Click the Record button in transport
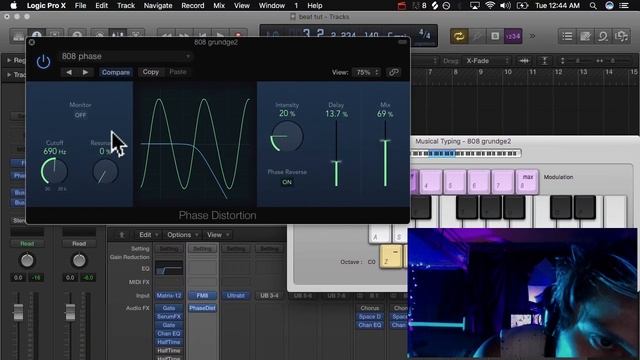Screen dimensions: 640x360 click(238, 35)
